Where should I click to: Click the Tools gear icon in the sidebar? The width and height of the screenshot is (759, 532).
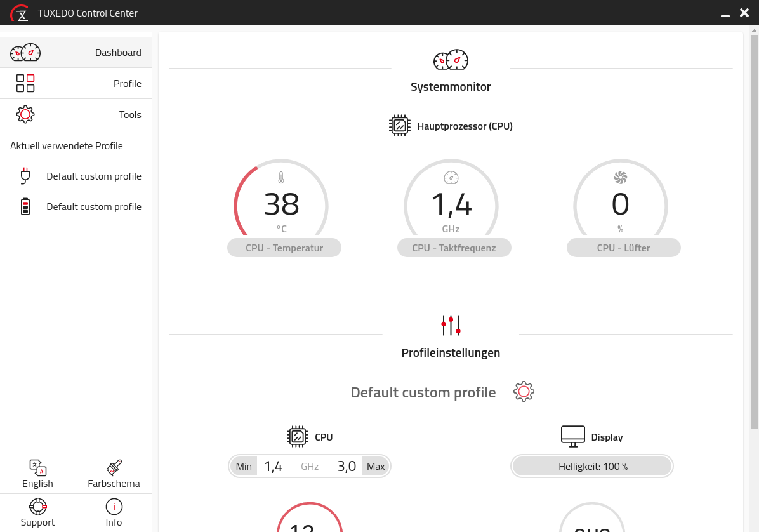tap(25, 114)
